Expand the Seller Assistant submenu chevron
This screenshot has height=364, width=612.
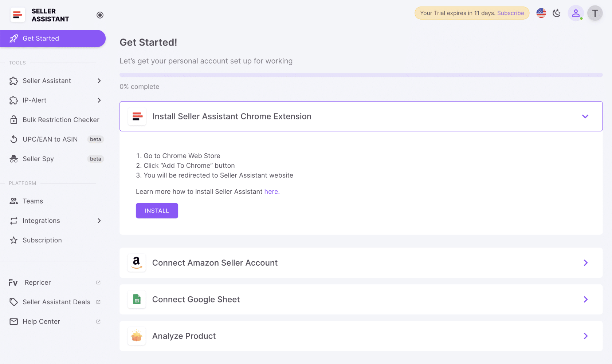[99, 81]
